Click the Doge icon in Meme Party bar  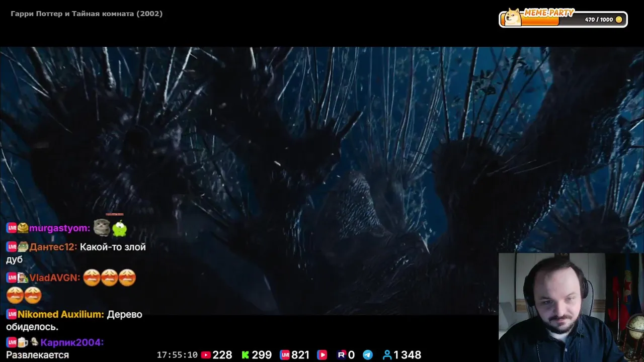[x=512, y=17]
